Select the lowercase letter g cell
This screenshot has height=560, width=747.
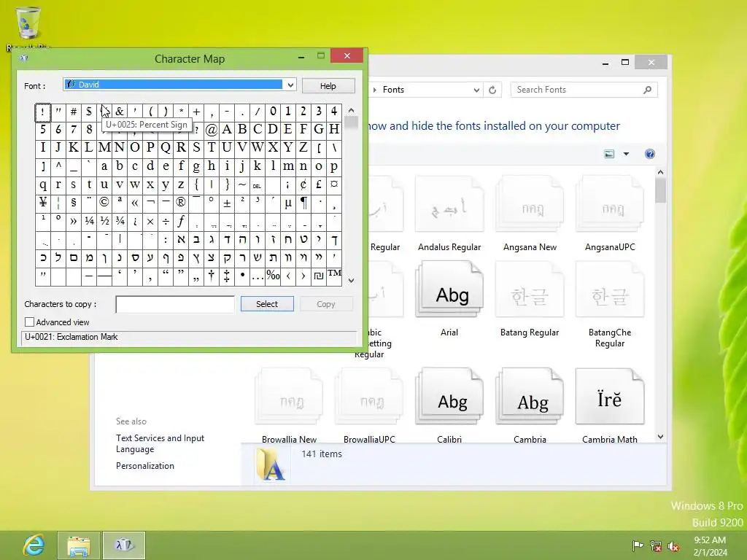click(x=196, y=166)
